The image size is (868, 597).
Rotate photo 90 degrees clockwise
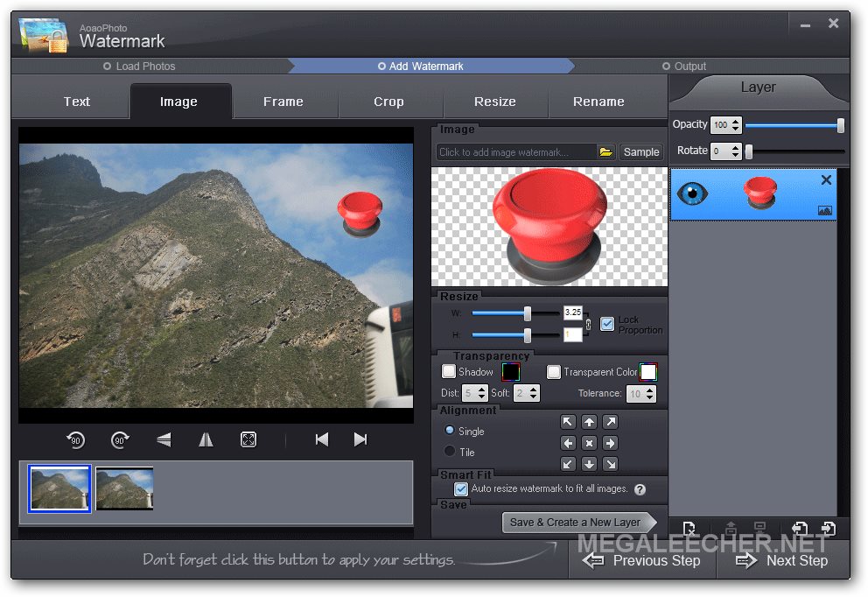tap(120, 439)
